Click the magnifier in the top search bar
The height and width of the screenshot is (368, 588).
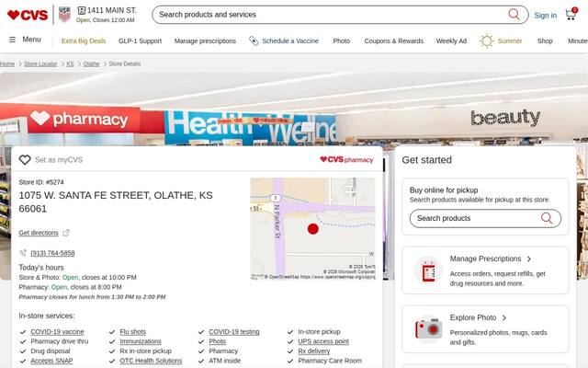(514, 15)
